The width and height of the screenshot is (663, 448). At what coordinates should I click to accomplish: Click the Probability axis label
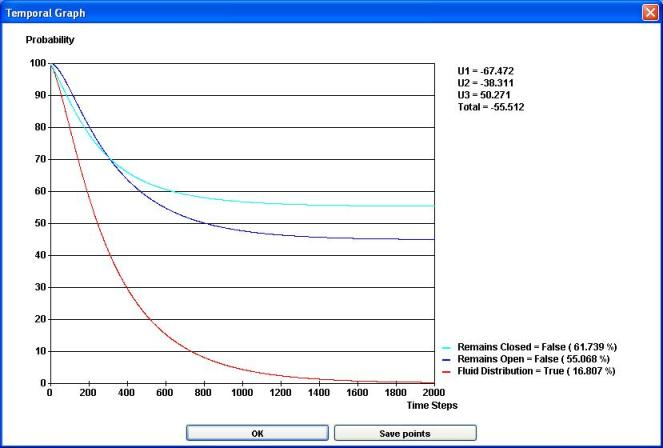point(50,40)
